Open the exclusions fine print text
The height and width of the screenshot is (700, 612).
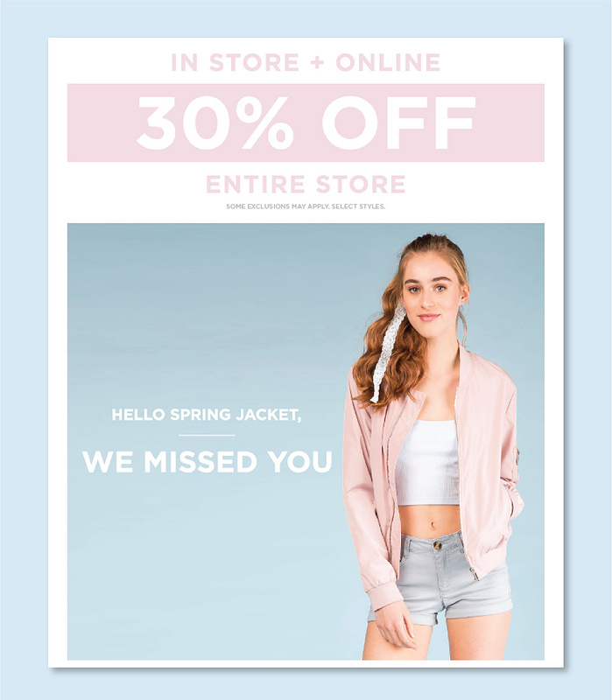click(306, 206)
